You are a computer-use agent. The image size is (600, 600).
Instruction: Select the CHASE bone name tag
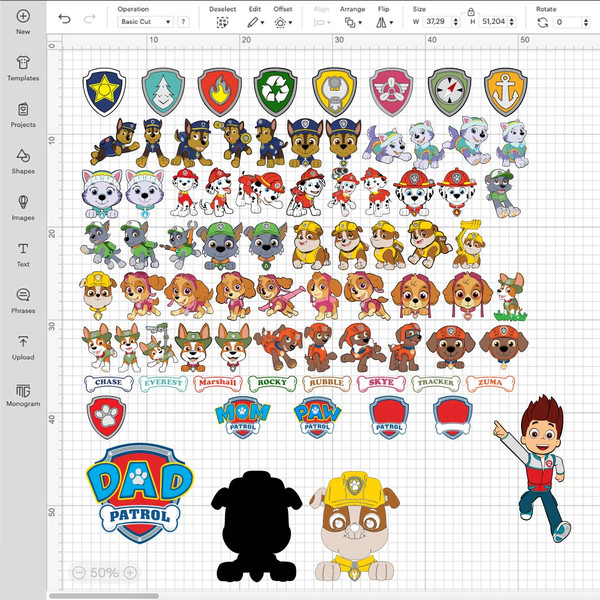(x=109, y=383)
